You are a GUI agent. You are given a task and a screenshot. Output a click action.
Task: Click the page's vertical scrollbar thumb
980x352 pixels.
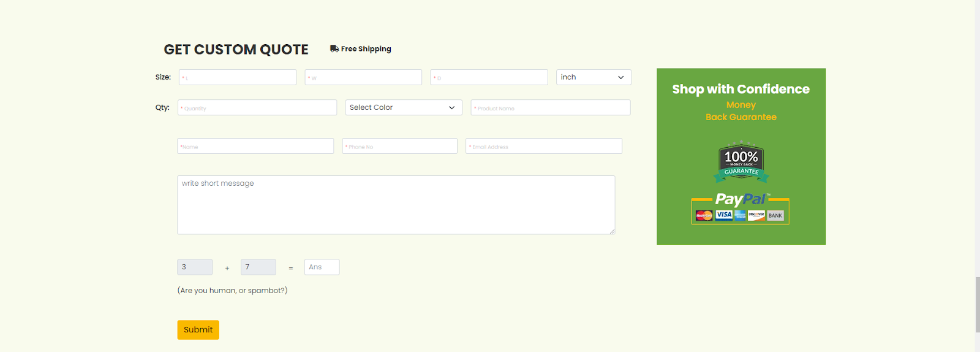[x=978, y=305]
